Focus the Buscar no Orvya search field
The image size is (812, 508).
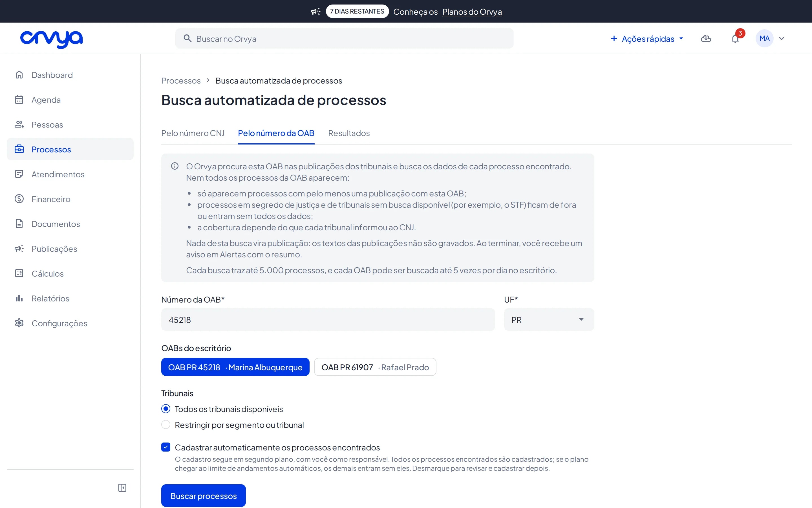tap(344, 39)
